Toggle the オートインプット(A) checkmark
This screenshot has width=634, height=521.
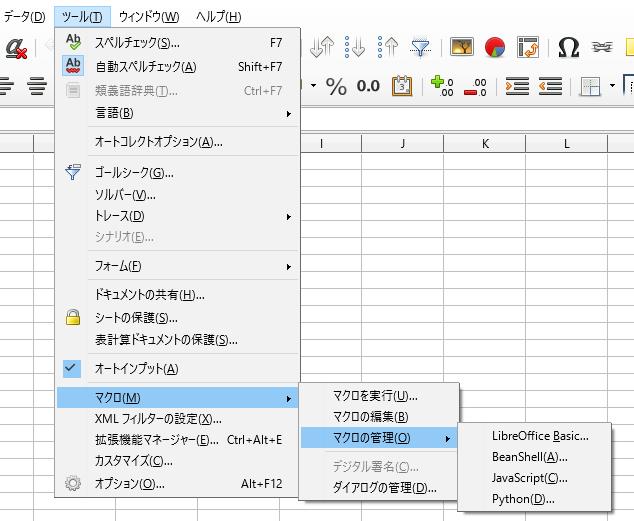click(178, 369)
